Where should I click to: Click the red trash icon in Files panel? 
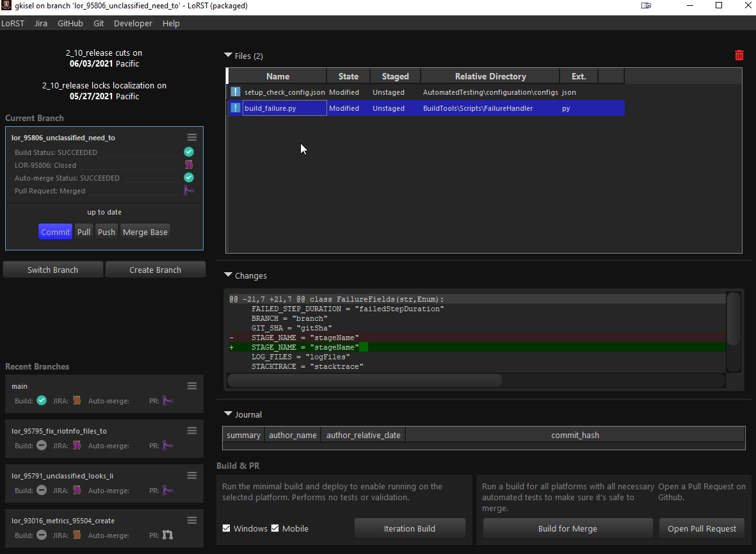(x=739, y=56)
